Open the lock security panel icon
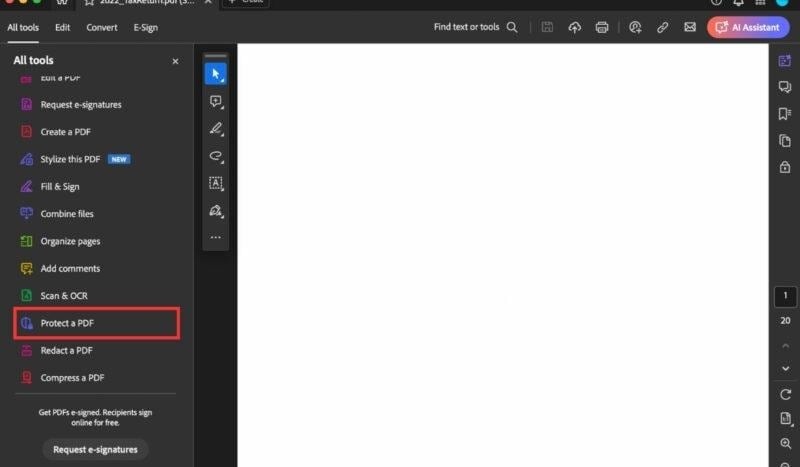The width and height of the screenshot is (800, 467). (x=785, y=167)
